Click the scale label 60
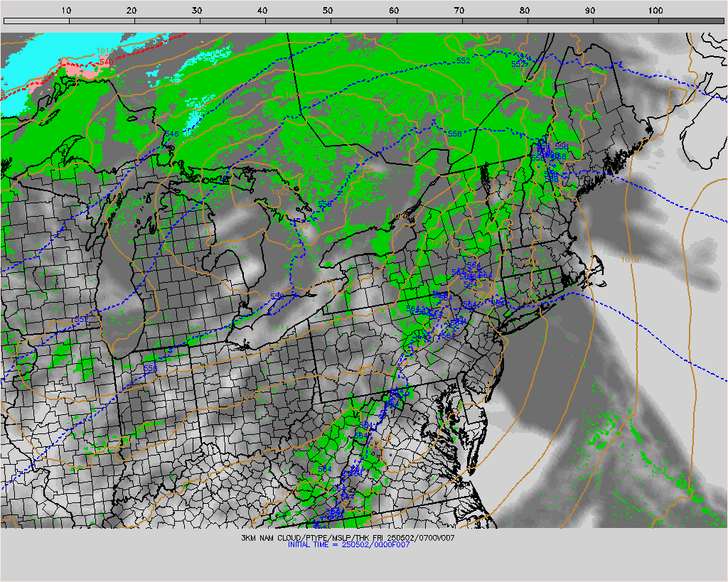 click(x=394, y=10)
